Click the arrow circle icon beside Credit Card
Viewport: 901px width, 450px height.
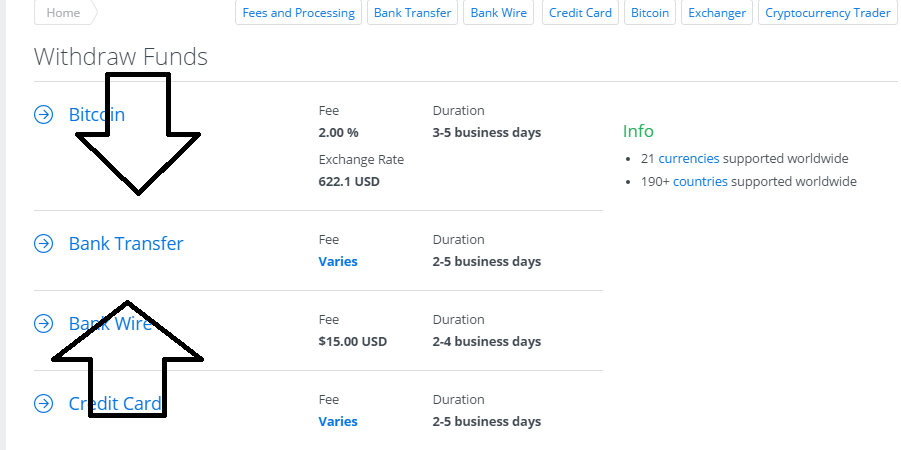44,403
